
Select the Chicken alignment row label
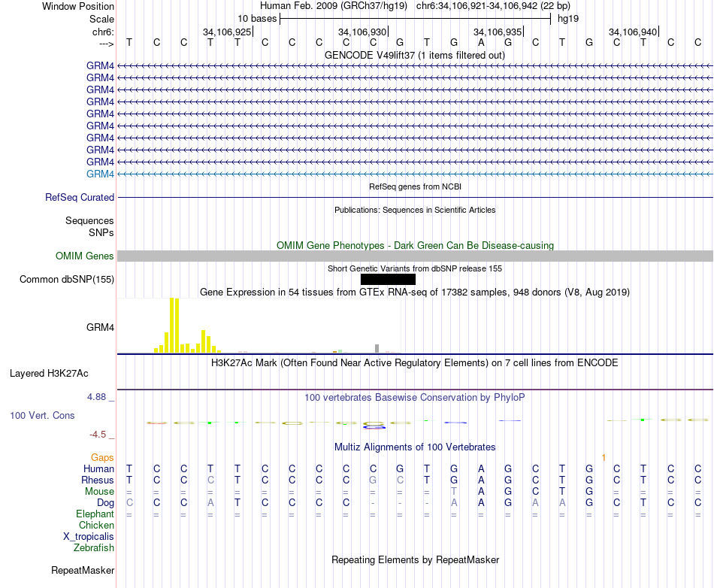(96, 525)
